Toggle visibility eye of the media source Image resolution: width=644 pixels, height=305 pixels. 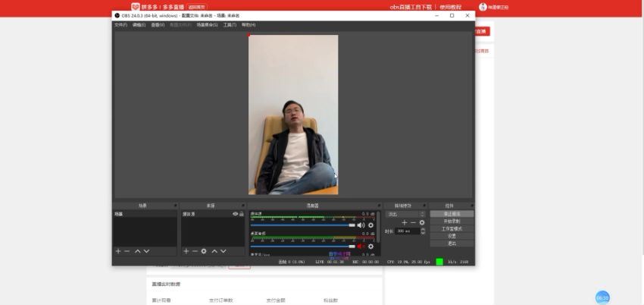coord(236,214)
